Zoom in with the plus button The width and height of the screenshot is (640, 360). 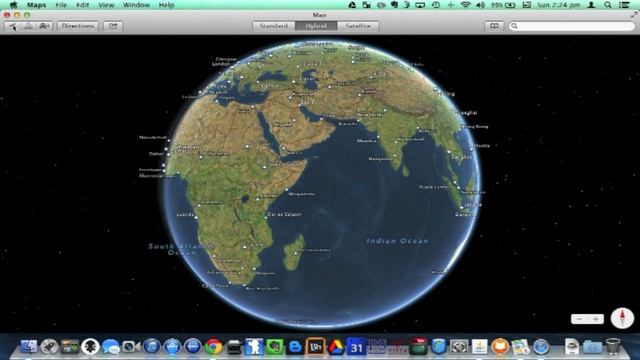[x=596, y=319]
